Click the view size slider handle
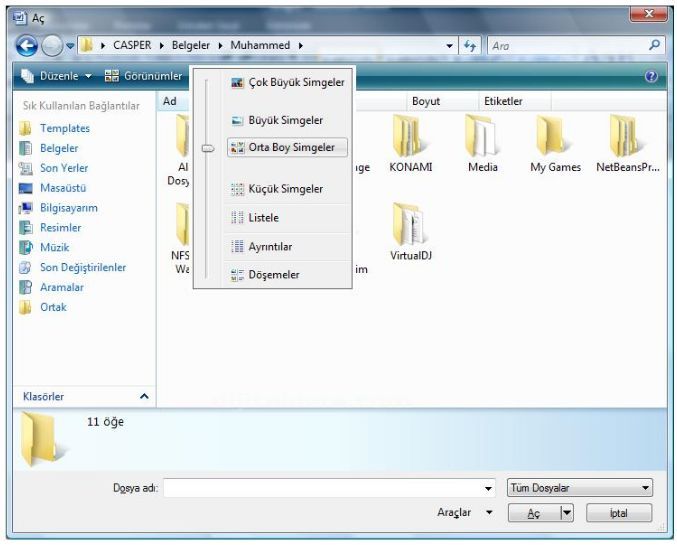The height and width of the screenshot is (545, 677). click(x=208, y=149)
